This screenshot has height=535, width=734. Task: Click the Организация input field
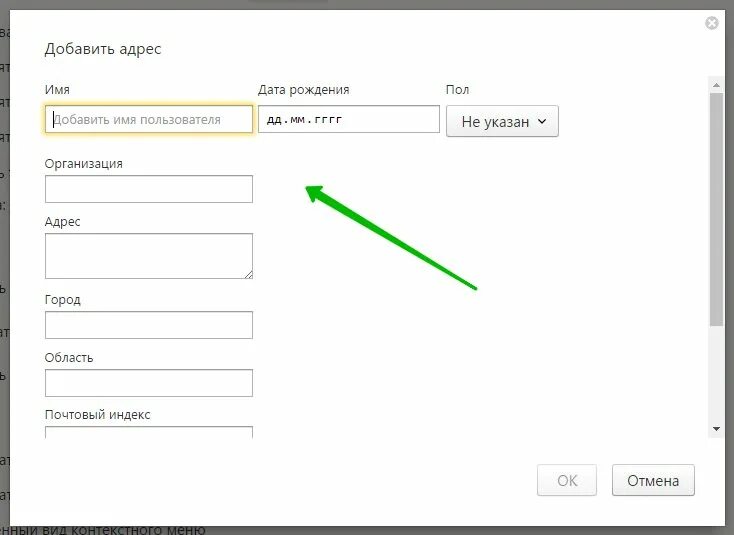click(149, 189)
